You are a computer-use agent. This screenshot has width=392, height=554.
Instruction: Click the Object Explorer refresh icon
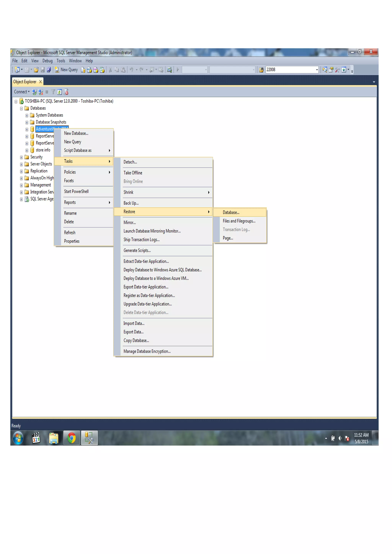click(59, 92)
